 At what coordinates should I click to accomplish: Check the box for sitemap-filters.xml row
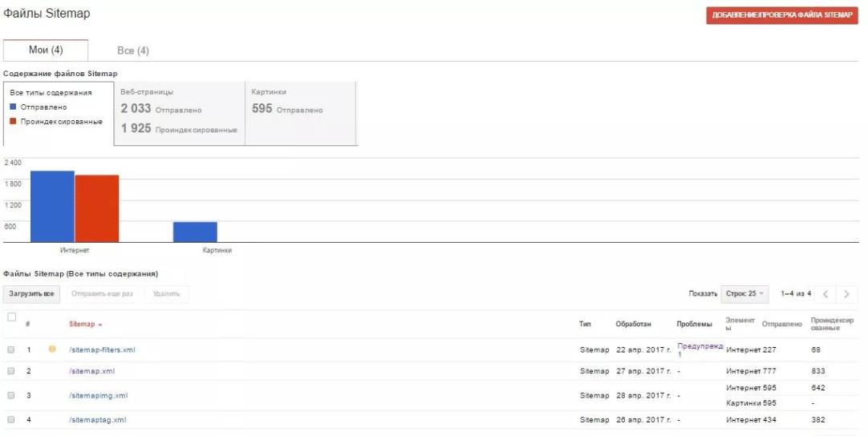tap(11, 349)
